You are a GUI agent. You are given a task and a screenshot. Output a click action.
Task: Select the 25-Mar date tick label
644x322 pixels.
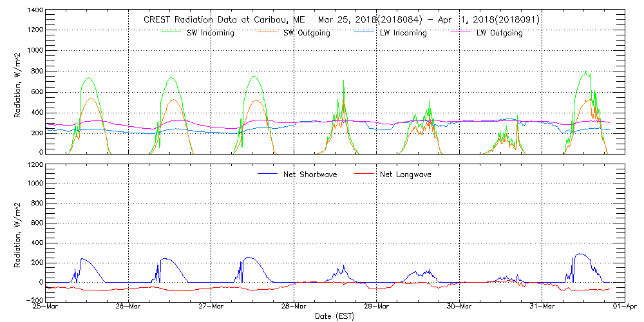point(46,307)
